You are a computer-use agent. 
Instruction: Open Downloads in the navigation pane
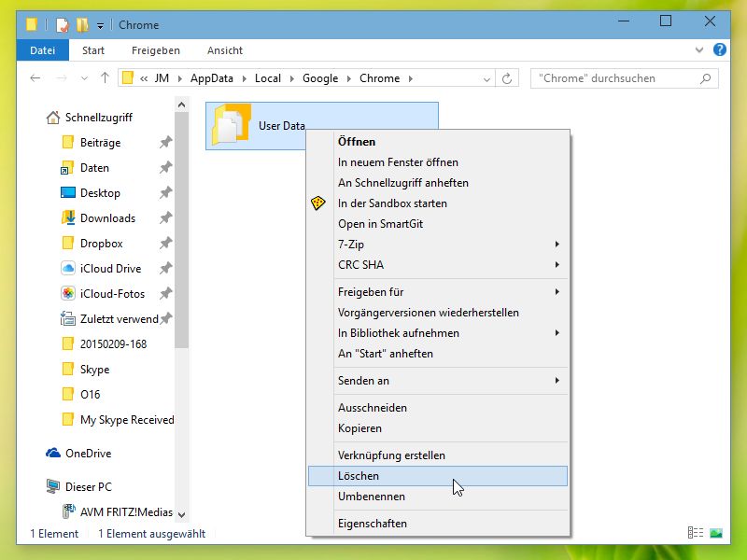pyautogui.click(x=107, y=218)
